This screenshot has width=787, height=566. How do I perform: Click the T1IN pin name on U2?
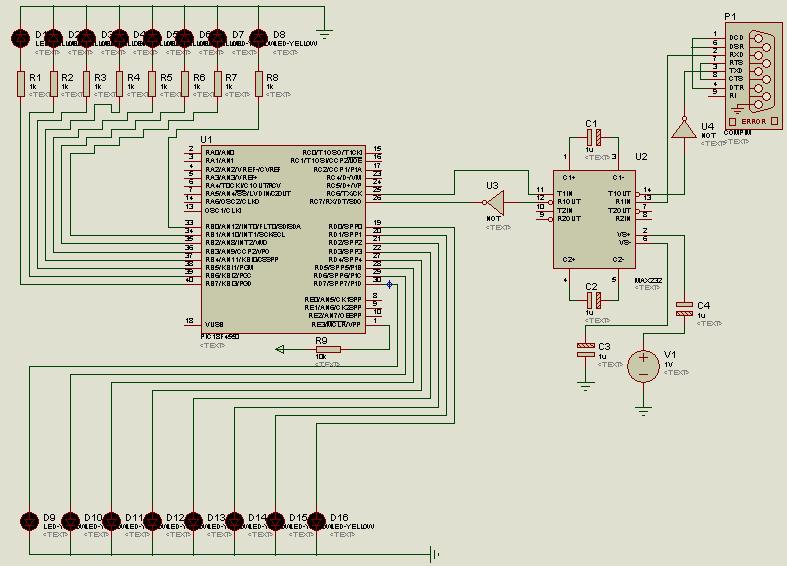point(565,193)
